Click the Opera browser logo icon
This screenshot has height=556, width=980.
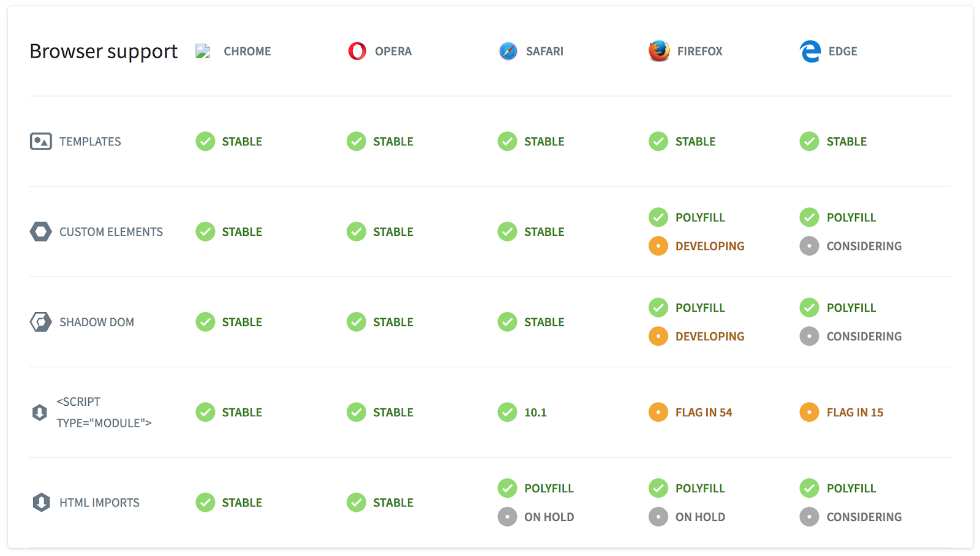coord(357,51)
